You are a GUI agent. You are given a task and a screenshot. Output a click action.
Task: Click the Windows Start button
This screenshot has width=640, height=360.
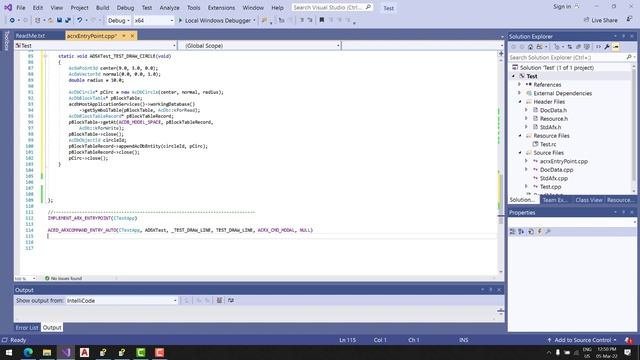(9, 352)
